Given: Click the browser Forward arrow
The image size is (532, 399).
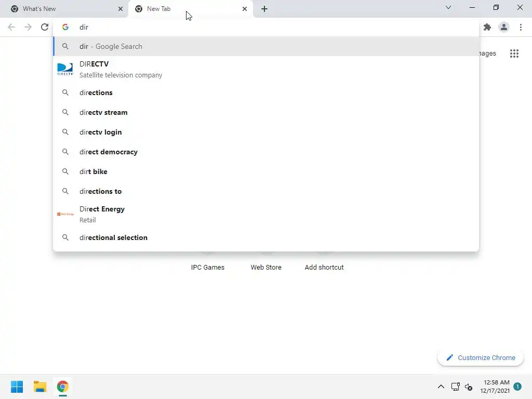Looking at the screenshot, I should tap(28, 27).
